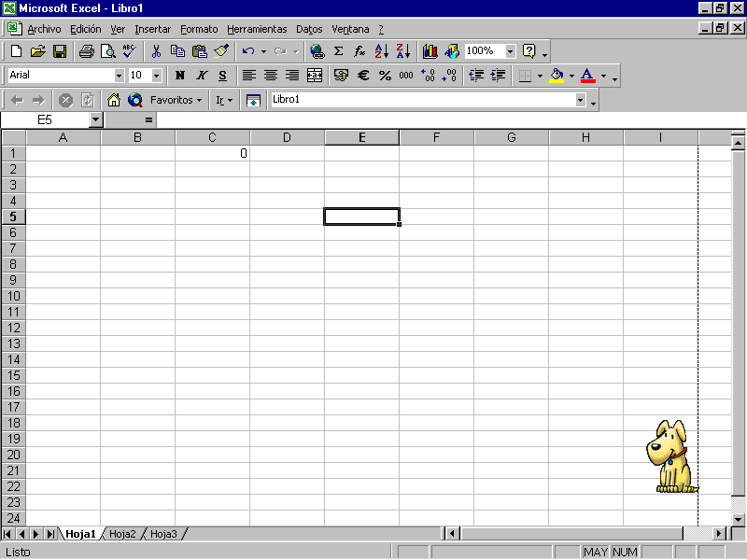The height and width of the screenshot is (560, 747).
Task: Open the Drawing toolbar icon
Action: (x=452, y=51)
